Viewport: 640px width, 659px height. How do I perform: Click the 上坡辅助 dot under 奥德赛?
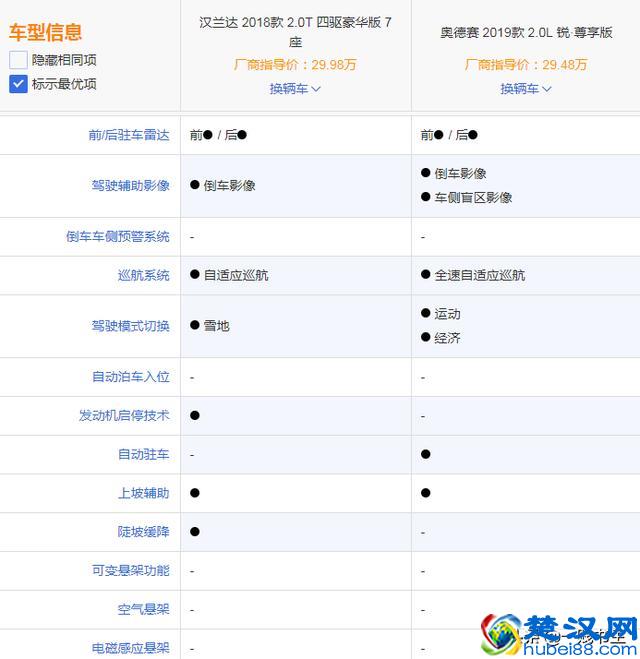[x=425, y=493]
